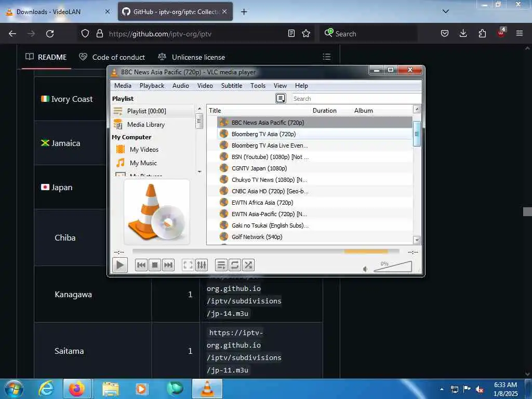Open the VLC Playback menu
The height and width of the screenshot is (399, 532).
152,86
